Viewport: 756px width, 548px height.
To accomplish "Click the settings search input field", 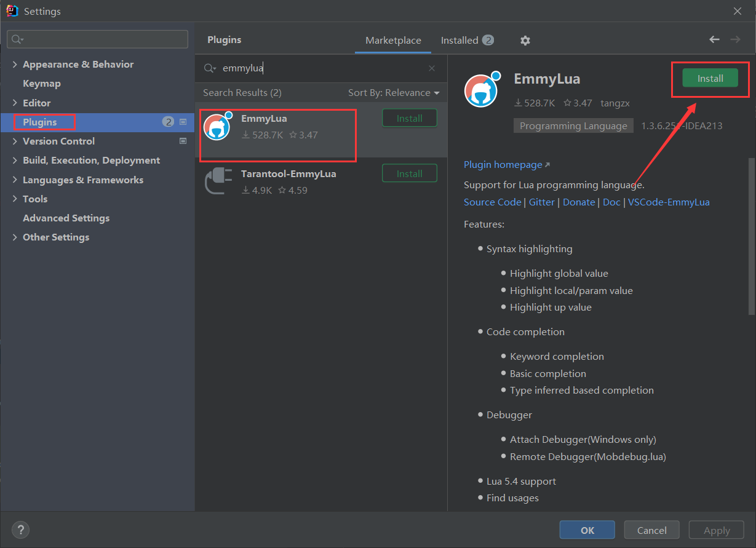I will 97,39.
